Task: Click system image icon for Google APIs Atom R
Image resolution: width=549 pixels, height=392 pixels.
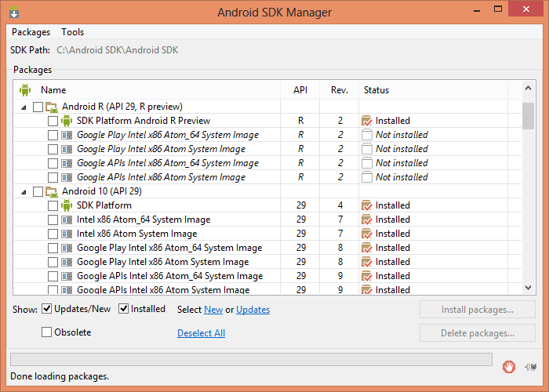Action: 67,177
